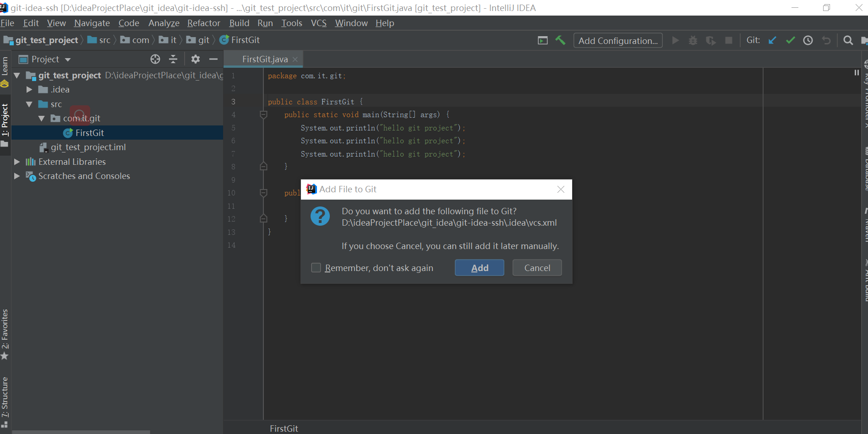Click the Git Update Project blue arrow
This screenshot has height=434, width=868.
pos(772,40)
